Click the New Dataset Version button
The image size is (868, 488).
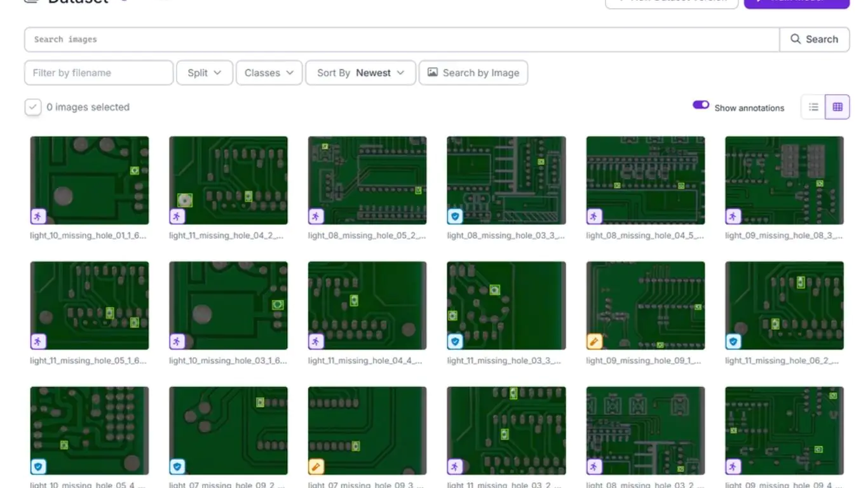click(x=671, y=2)
